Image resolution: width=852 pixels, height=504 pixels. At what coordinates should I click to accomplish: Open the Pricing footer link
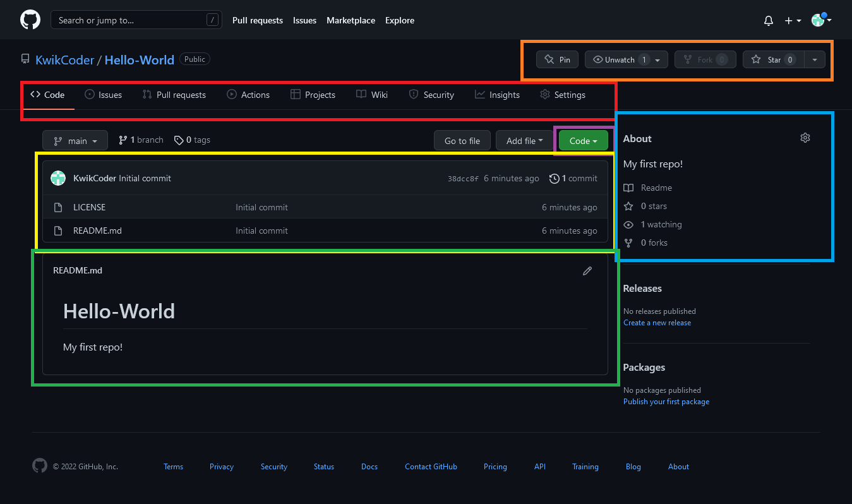[x=495, y=467]
